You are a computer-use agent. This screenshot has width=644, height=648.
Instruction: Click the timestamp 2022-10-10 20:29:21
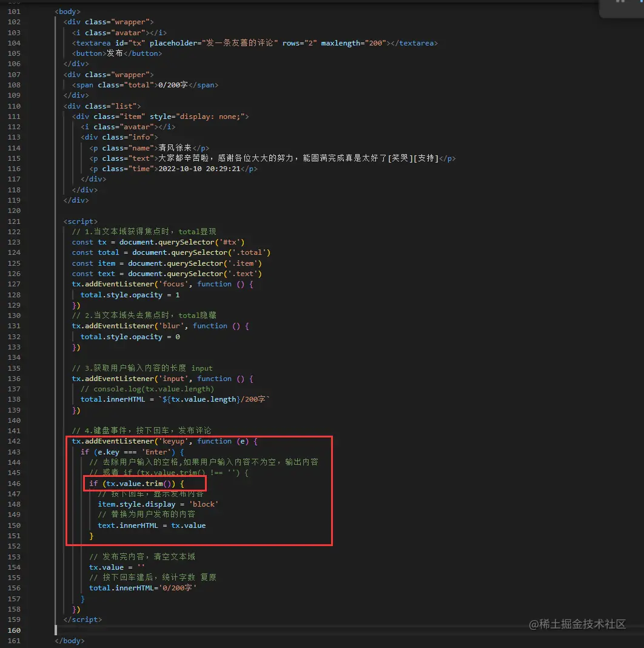pos(199,169)
